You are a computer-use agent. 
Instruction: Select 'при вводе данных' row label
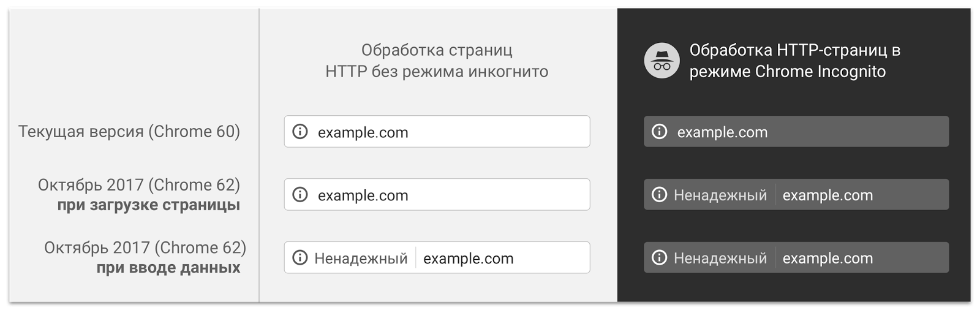click(168, 268)
